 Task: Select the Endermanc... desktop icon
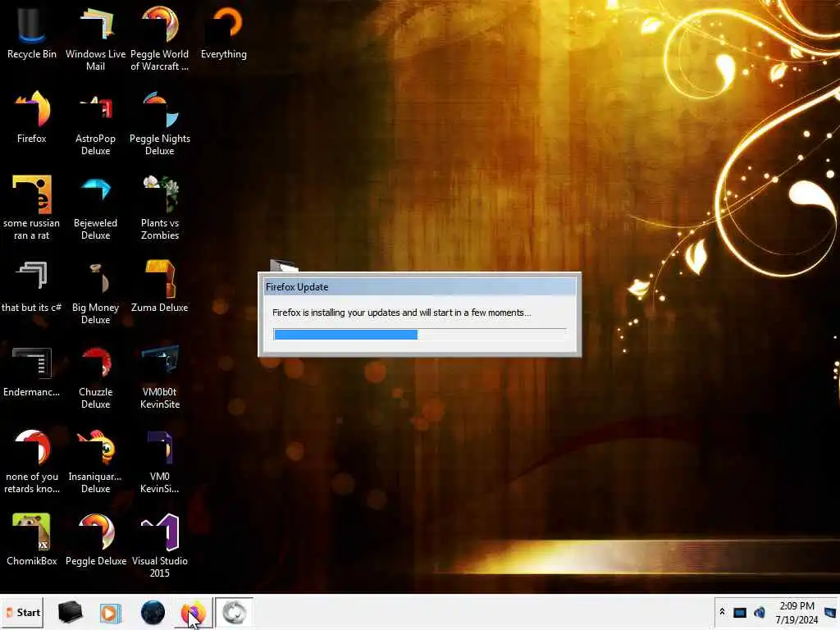pyautogui.click(x=32, y=372)
